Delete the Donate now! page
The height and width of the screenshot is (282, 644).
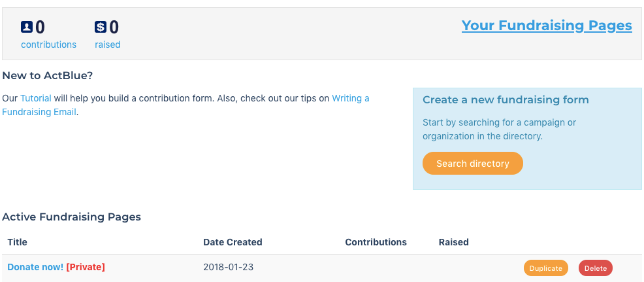click(x=595, y=268)
